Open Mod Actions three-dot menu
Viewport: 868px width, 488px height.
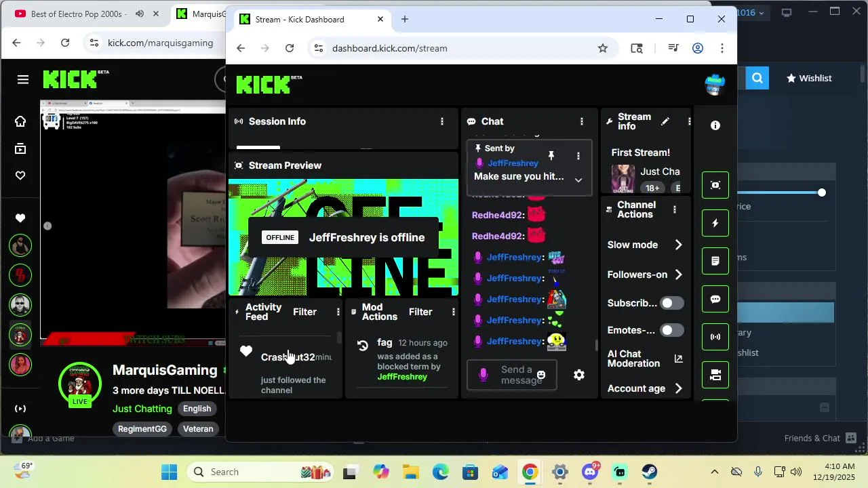(454, 312)
